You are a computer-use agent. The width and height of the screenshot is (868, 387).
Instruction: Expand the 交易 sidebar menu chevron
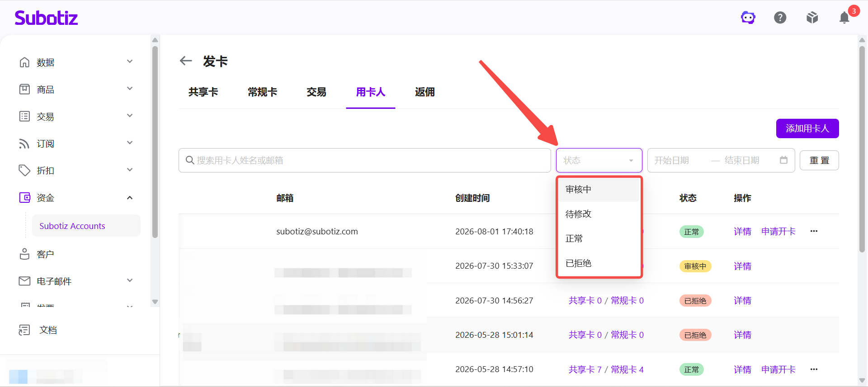pos(130,116)
